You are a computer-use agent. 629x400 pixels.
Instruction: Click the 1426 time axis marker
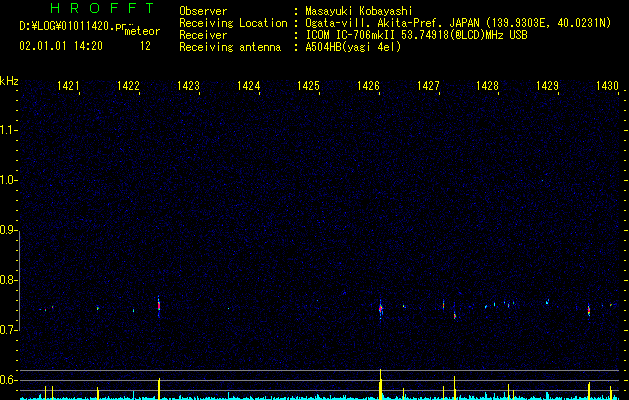pos(368,85)
